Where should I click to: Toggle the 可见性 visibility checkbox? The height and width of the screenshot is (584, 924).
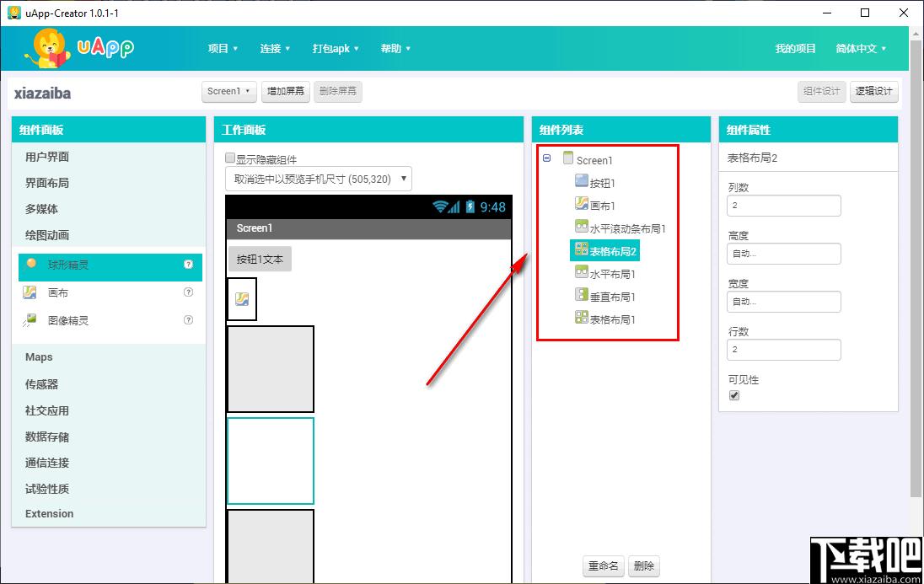coord(734,395)
